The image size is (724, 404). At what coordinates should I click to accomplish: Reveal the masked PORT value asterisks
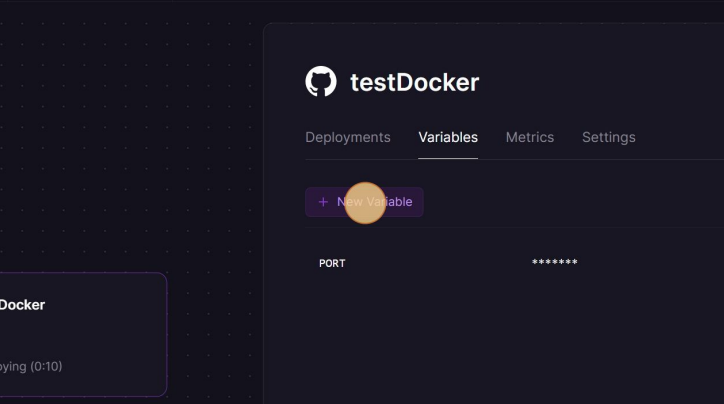click(555, 262)
